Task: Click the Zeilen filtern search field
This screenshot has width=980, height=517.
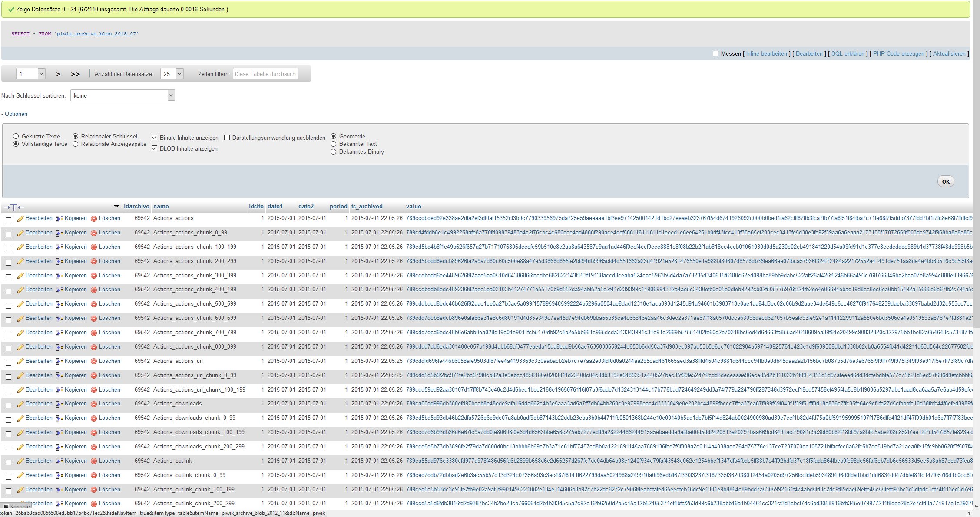Action: [265, 74]
